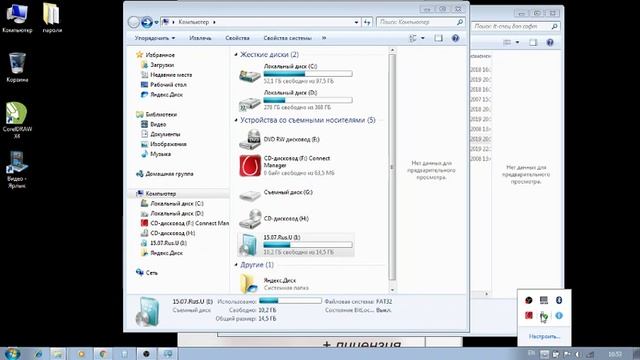The width and height of the screenshot is (640, 360).
Task: Open 'Корзина' desktop icon
Action: coord(17,68)
